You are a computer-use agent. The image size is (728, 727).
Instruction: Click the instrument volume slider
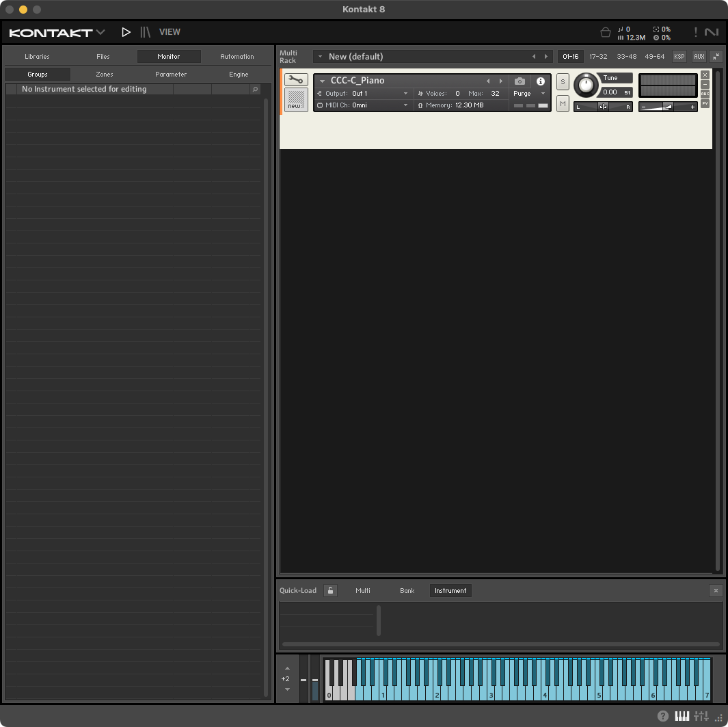click(668, 107)
